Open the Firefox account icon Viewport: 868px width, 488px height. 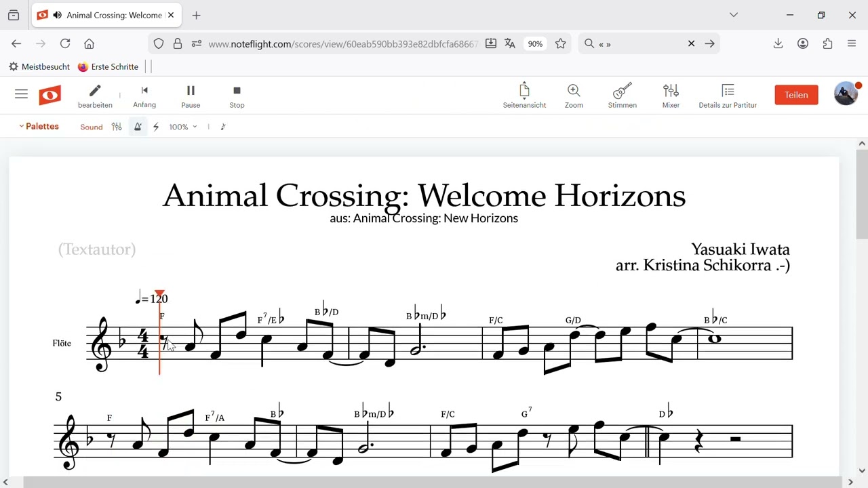[803, 43]
